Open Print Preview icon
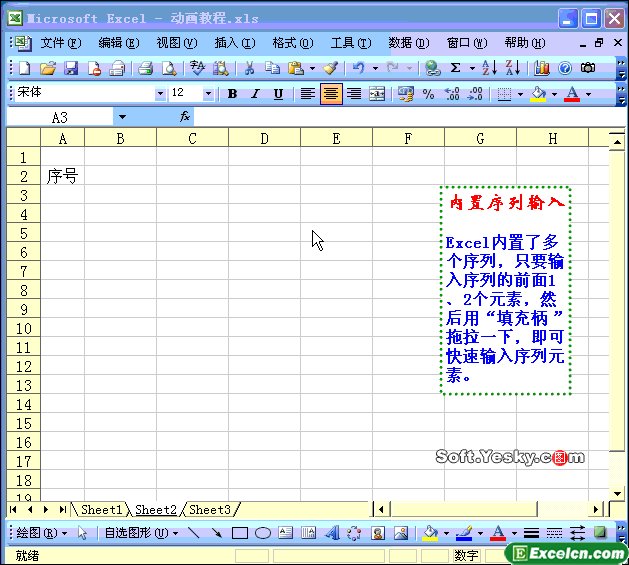Image resolution: width=629 pixels, height=565 pixels. [x=169, y=68]
